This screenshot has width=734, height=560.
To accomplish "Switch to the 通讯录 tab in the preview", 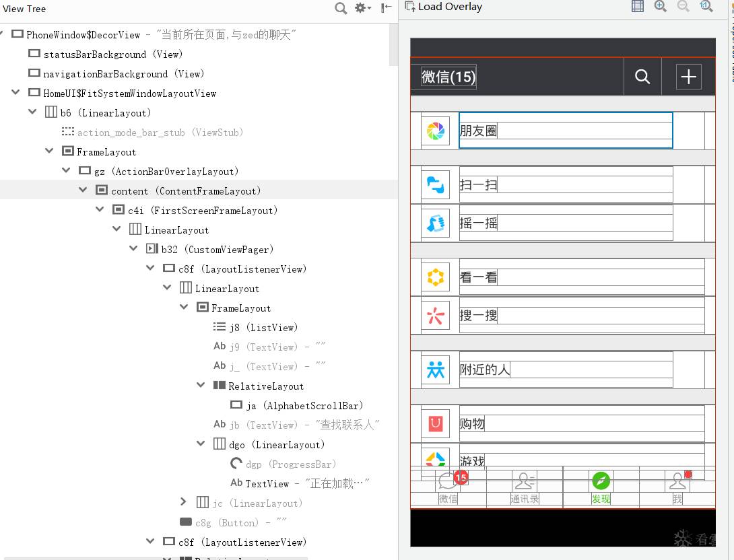I will (x=525, y=487).
